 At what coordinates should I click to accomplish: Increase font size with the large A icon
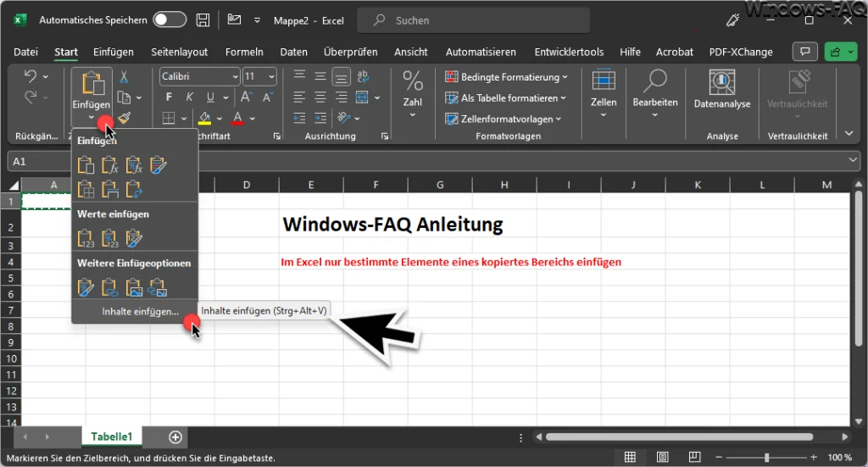pyautogui.click(x=247, y=97)
